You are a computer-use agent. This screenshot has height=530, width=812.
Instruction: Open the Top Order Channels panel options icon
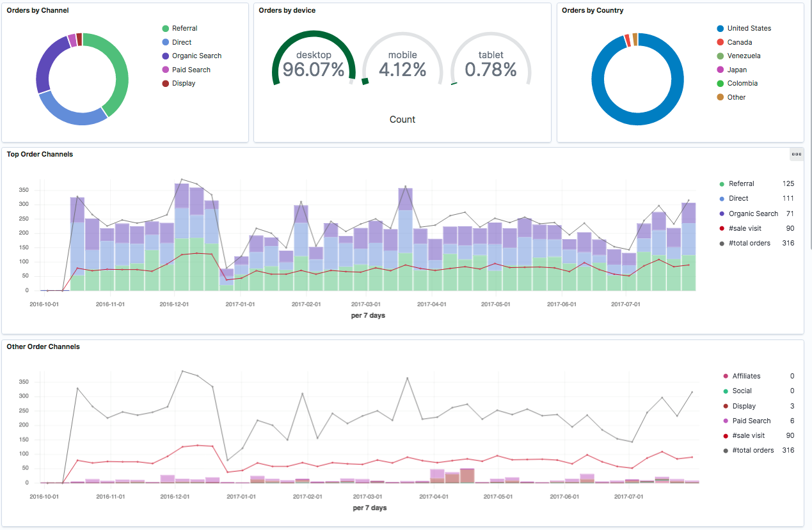coord(796,154)
